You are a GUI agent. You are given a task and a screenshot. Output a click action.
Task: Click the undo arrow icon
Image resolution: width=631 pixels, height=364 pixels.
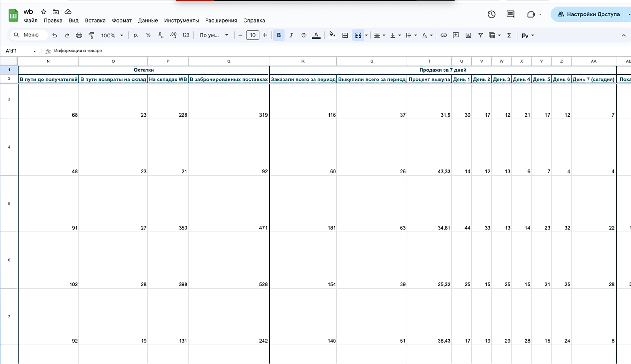(x=54, y=35)
